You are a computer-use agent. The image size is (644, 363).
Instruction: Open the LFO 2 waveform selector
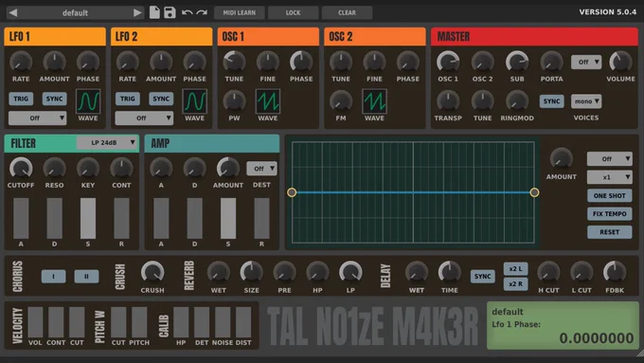pyautogui.click(x=195, y=101)
